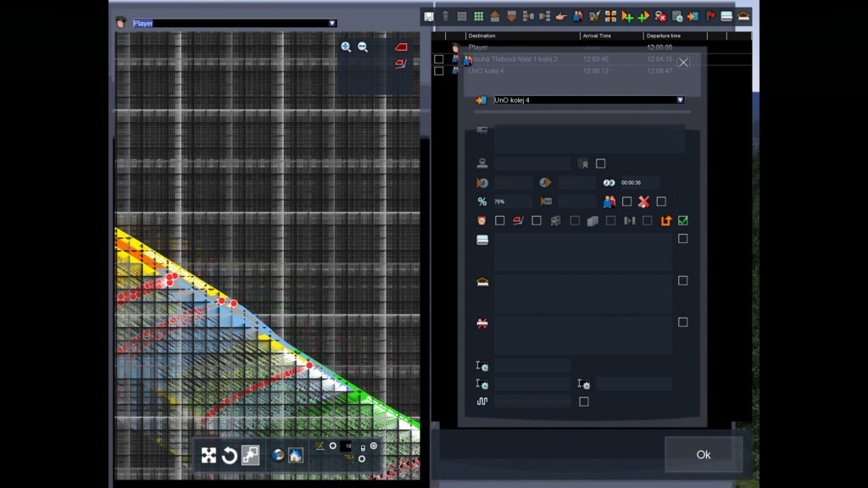Click the padlock with red X icon
This screenshot has height=488, width=868.
pos(660,17)
